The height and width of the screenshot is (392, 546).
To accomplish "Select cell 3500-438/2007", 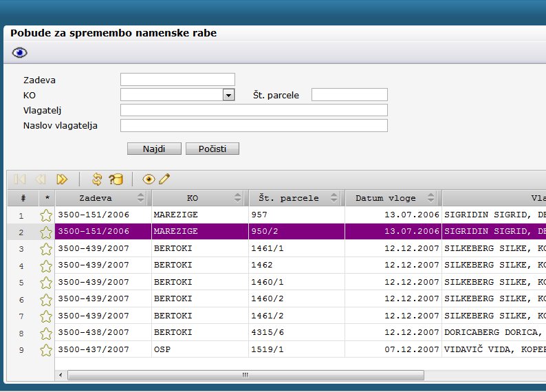I will (103, 332).
